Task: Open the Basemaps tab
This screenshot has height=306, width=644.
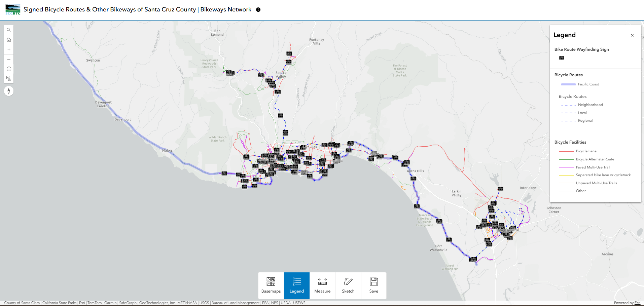Action: [271, 285]
